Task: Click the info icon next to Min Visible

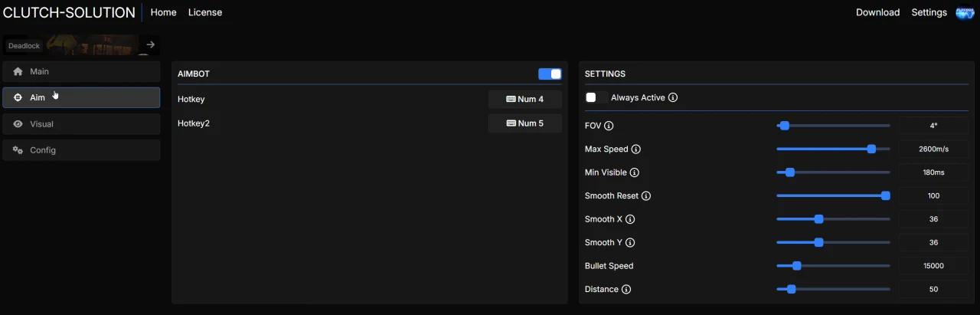Action: [634, 172]
